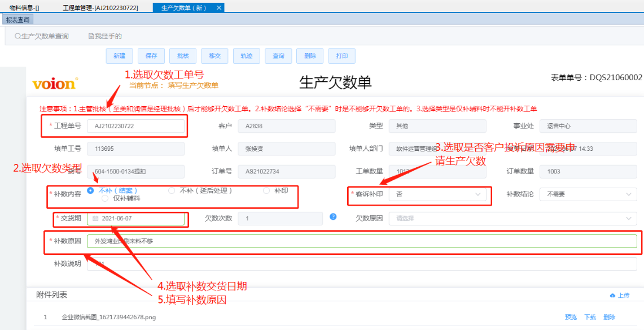Click the 新建 button

click(120, 56)
